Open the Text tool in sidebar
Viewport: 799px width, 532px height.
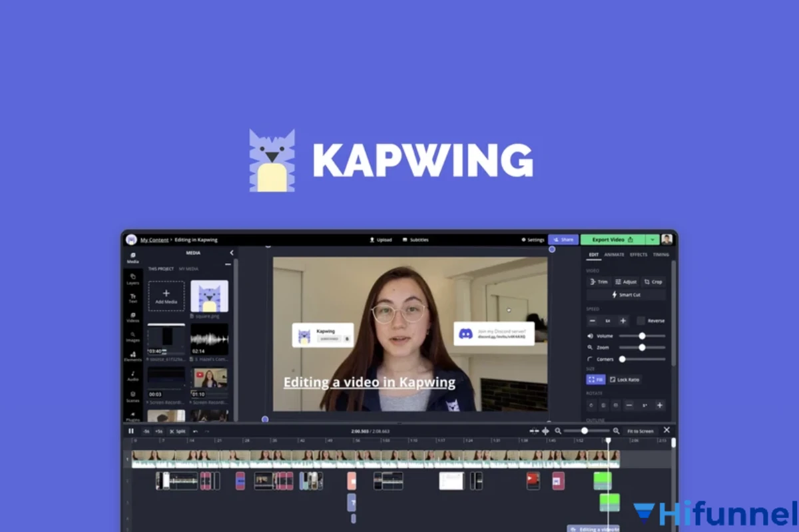133,298
